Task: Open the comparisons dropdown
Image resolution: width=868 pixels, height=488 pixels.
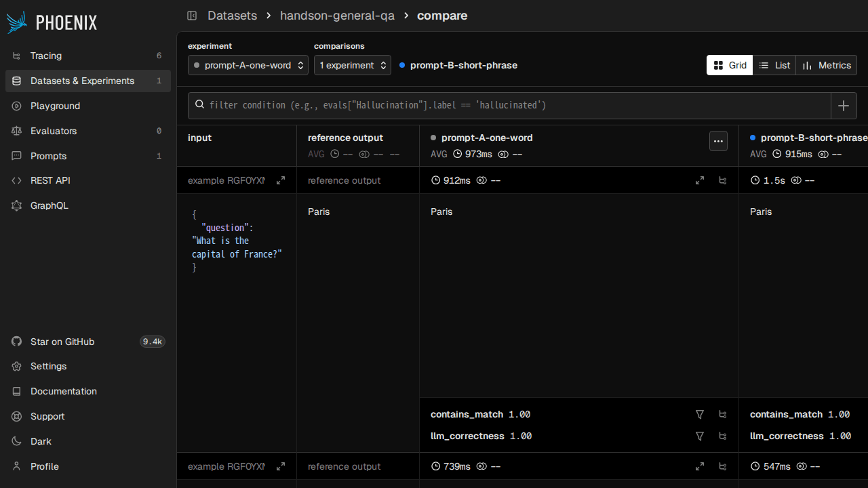Action: pos(353,65)
